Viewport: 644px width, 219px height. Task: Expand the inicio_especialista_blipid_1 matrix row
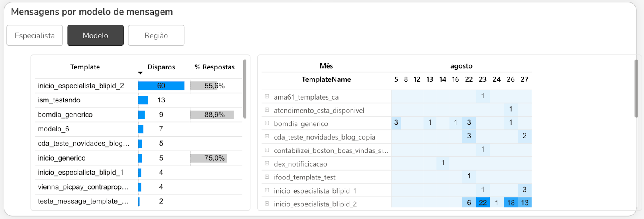tap(267, 190)
